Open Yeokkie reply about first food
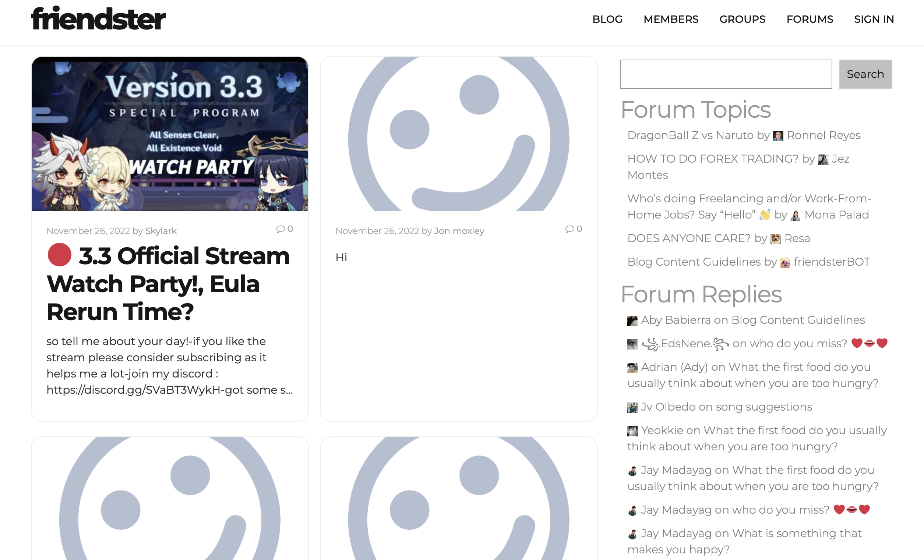Screen dimensions: 924x560 click(x=757, y=439)
